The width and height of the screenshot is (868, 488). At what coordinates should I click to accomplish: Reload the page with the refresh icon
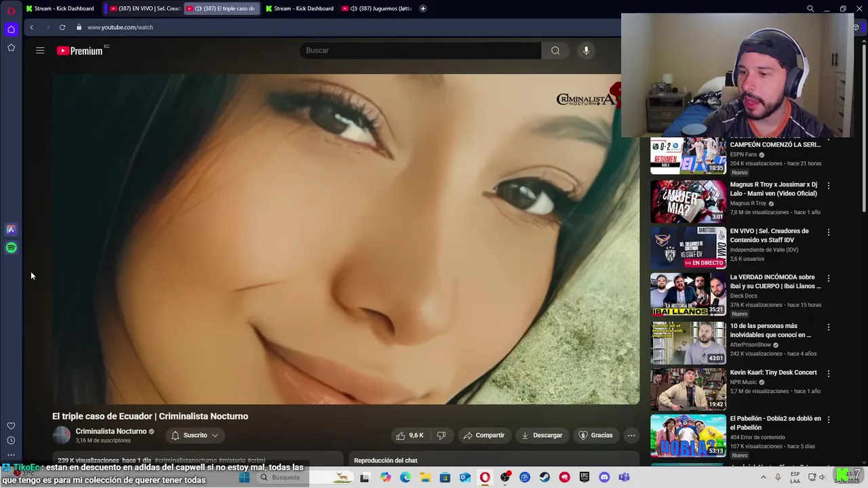click(62, 27)
